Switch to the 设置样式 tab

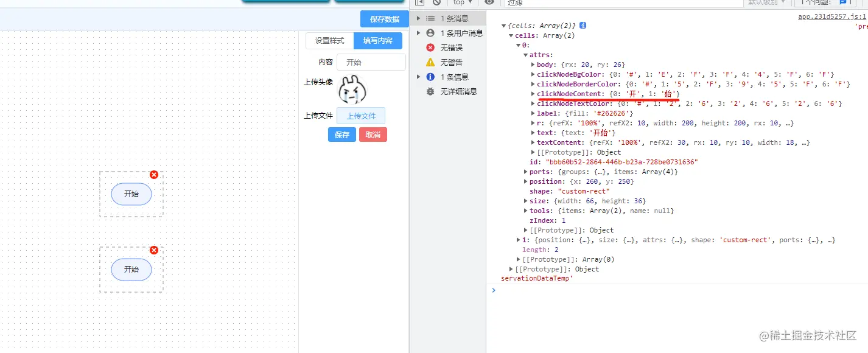coord(329,41)
